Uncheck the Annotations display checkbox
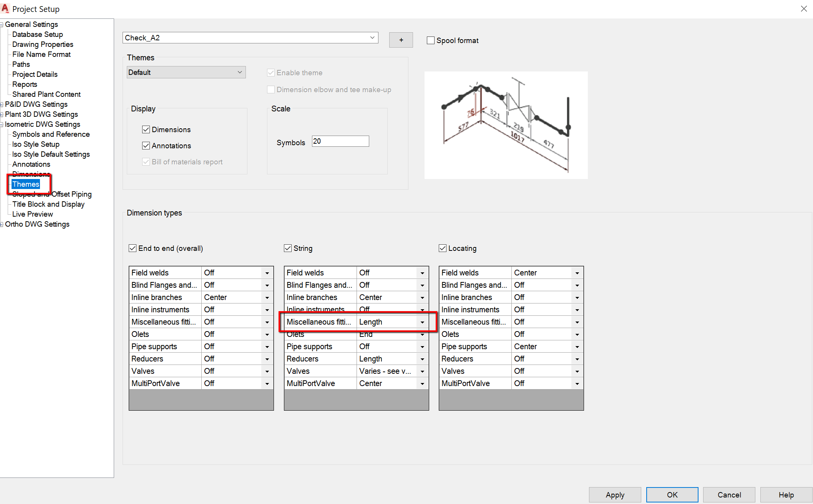 (x=146, y=146)
